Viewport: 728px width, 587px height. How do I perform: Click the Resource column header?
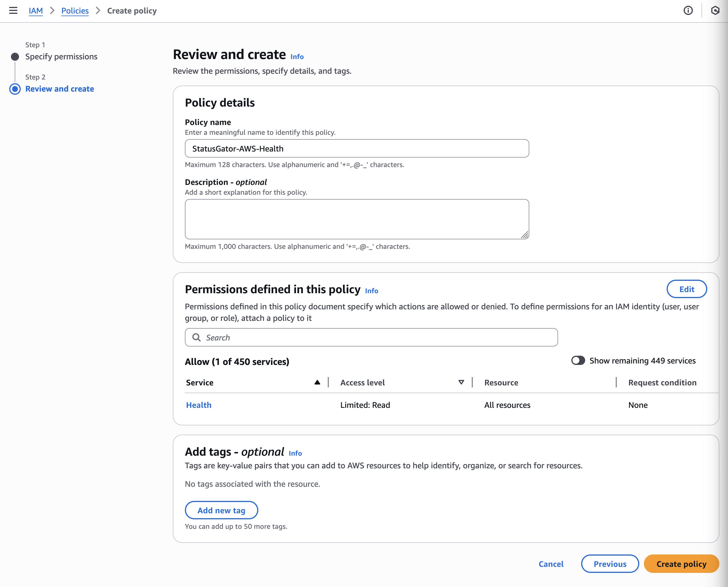(501, 383)
